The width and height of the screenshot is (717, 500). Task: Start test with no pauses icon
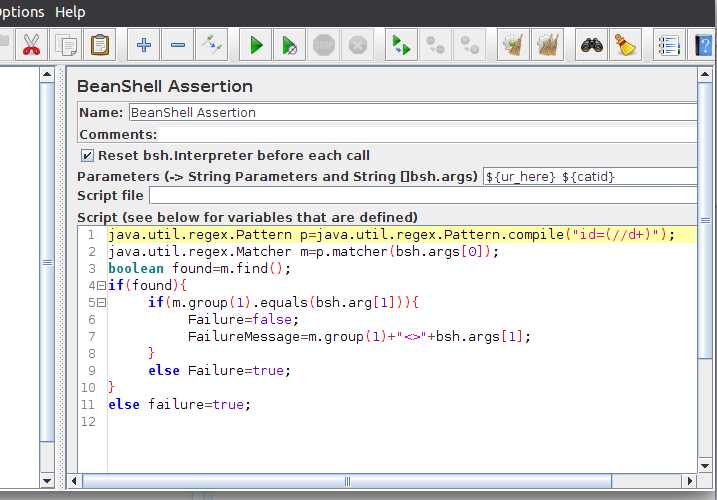point(289,45)
